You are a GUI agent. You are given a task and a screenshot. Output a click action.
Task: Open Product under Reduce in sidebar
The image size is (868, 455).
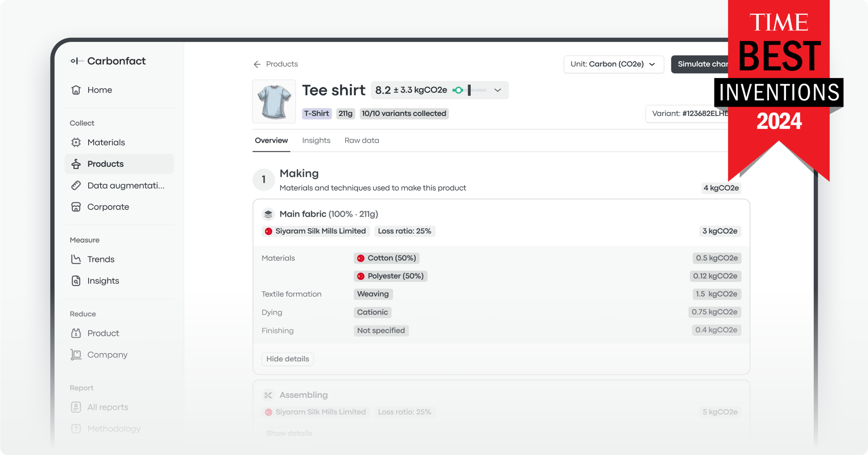[x=119, y=333]
